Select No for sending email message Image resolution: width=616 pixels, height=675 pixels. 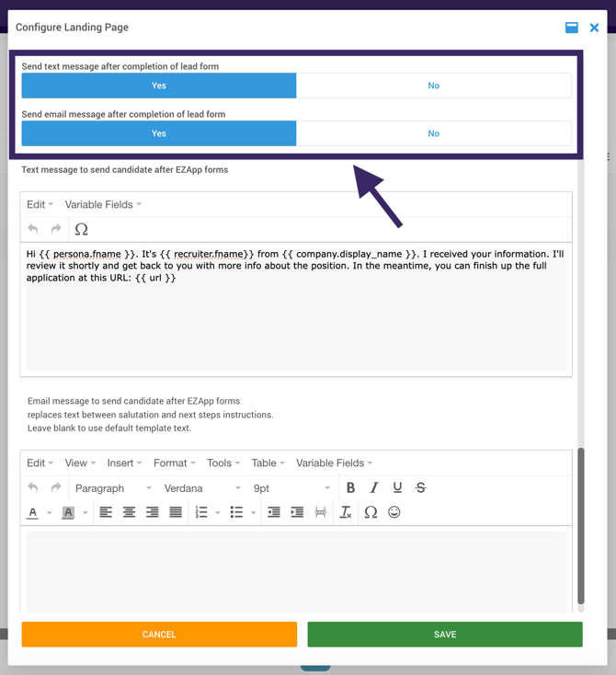(433, 133)
